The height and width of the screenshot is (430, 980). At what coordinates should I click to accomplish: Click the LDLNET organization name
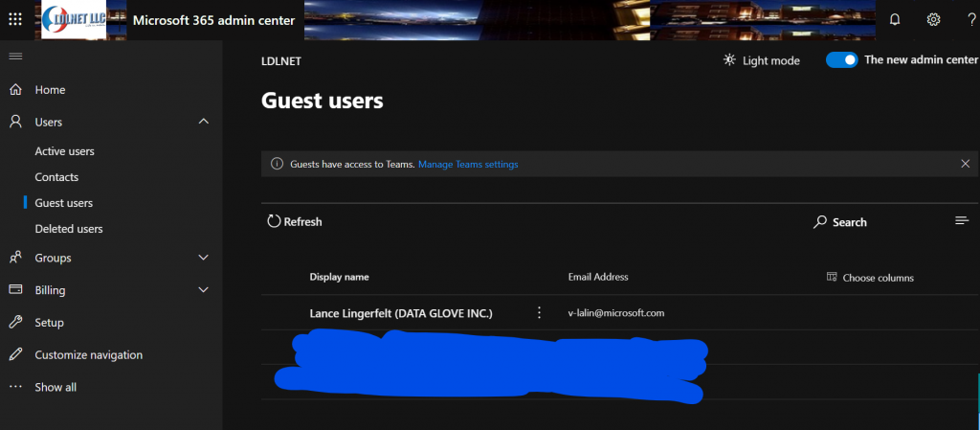click(281, 61)
